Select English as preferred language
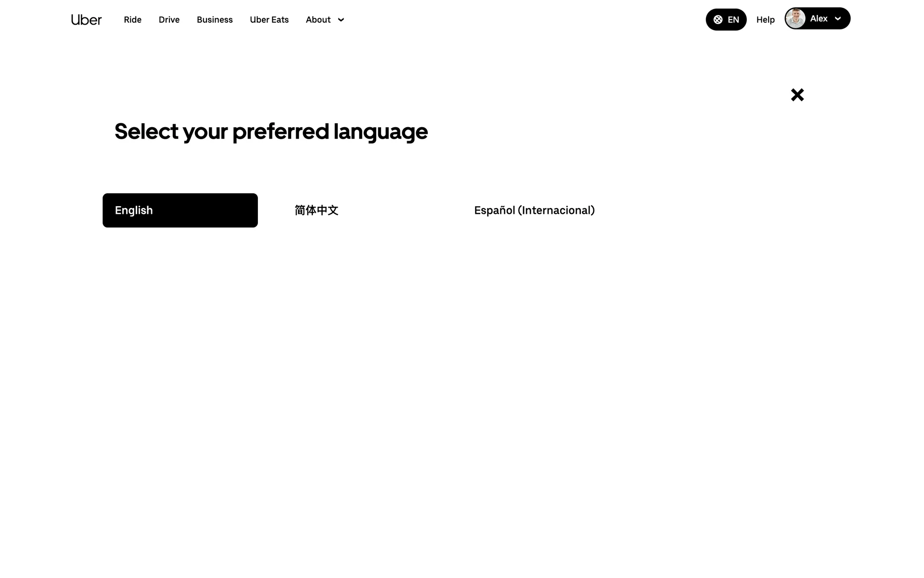The height and width of the screenshot is (578, 924). (x=180, y=210)
